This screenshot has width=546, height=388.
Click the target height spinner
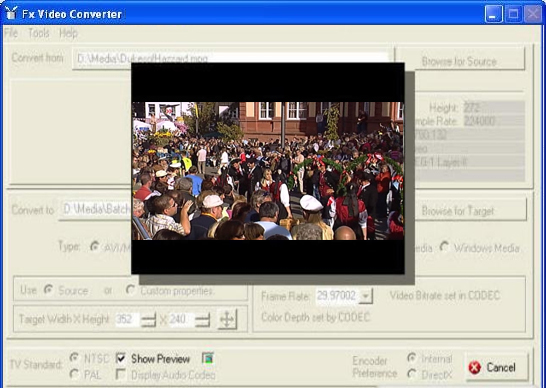tap(202, 319)
